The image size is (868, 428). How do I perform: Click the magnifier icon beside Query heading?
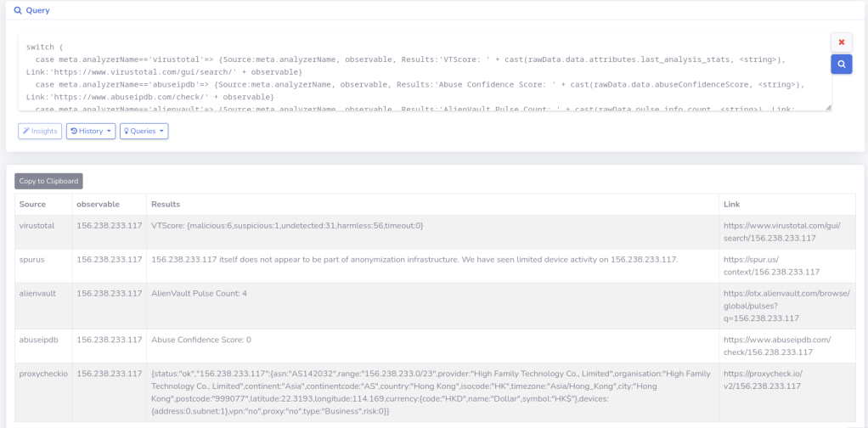(x=17, y=11)
